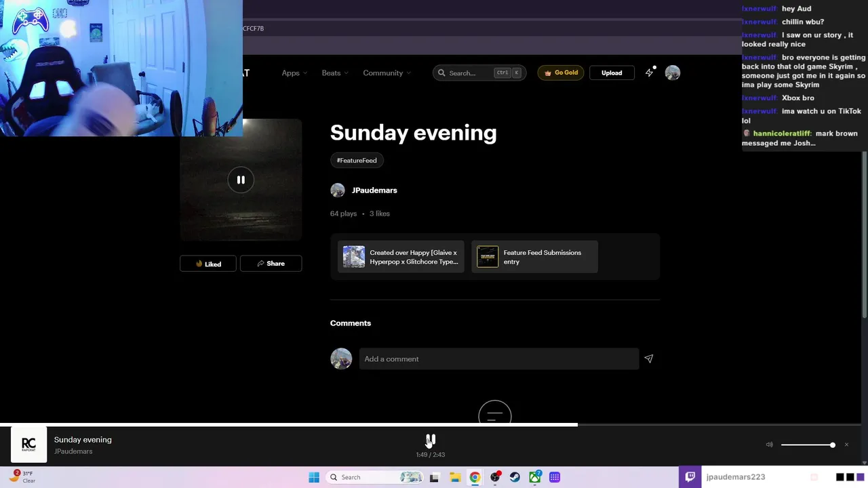
Task: Share the Sunday evening track
Action: coord(271,264)
